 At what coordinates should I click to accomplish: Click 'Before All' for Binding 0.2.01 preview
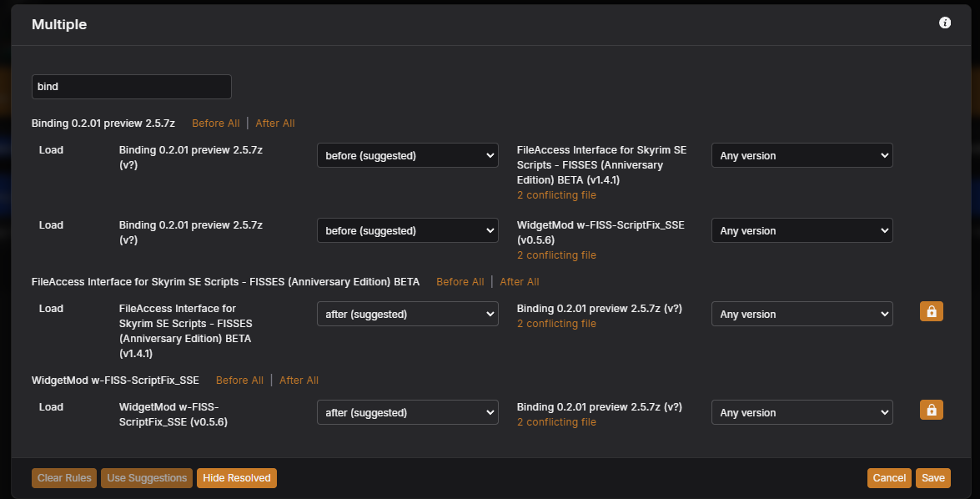coord(216,123)
